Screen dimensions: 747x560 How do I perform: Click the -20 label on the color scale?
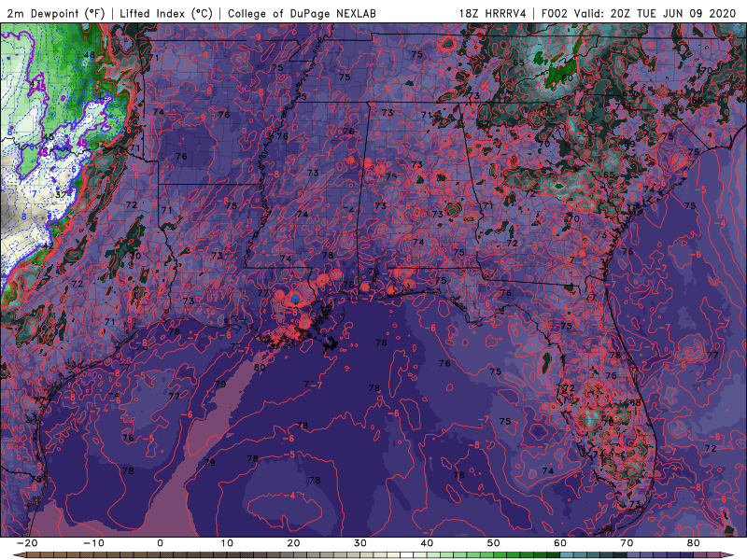[x=27, y=543]
